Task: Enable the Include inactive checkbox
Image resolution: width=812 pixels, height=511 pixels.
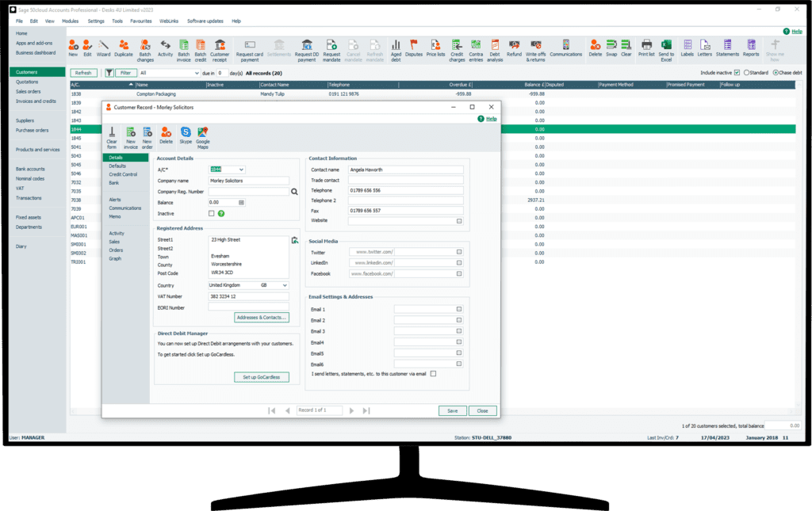Action: tap(737, 72)
